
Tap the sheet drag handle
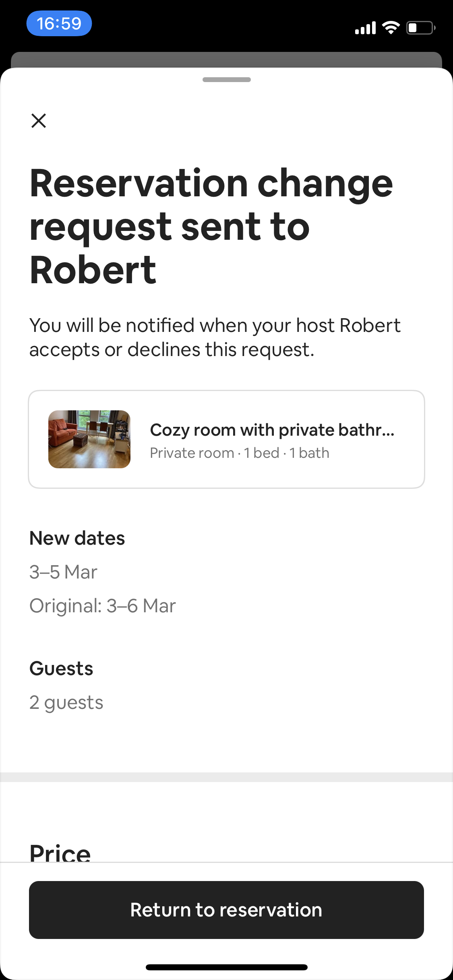coord(227,80)
